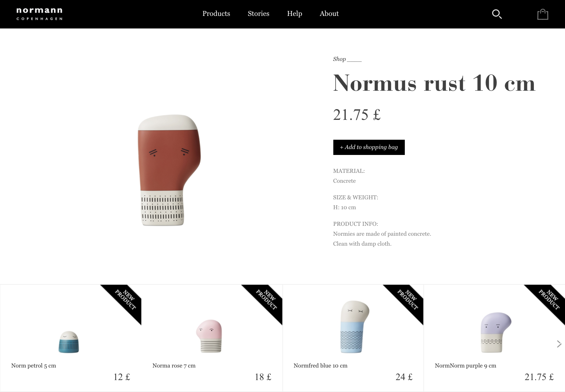Viewport: 565px width, 392px height.
Task: Click the NormNorm purple 9 cm title
Action: point(465,366)
